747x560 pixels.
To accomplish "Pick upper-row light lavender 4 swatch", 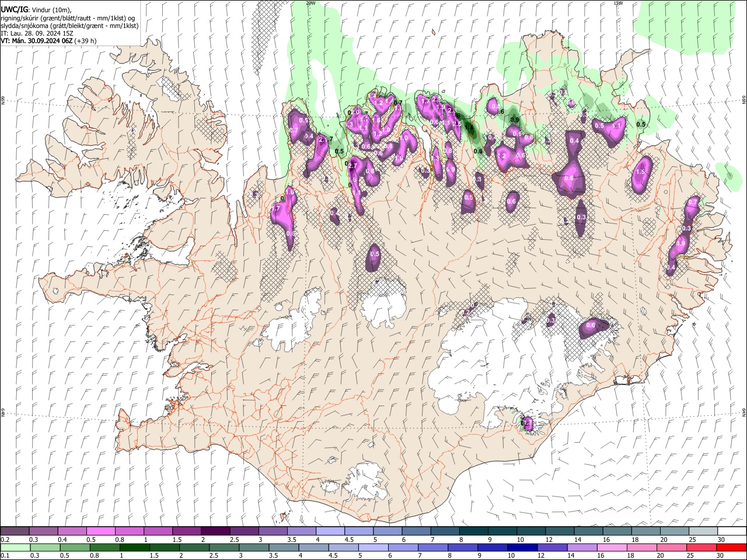I will pyautogui.click(x=330, y=531).
